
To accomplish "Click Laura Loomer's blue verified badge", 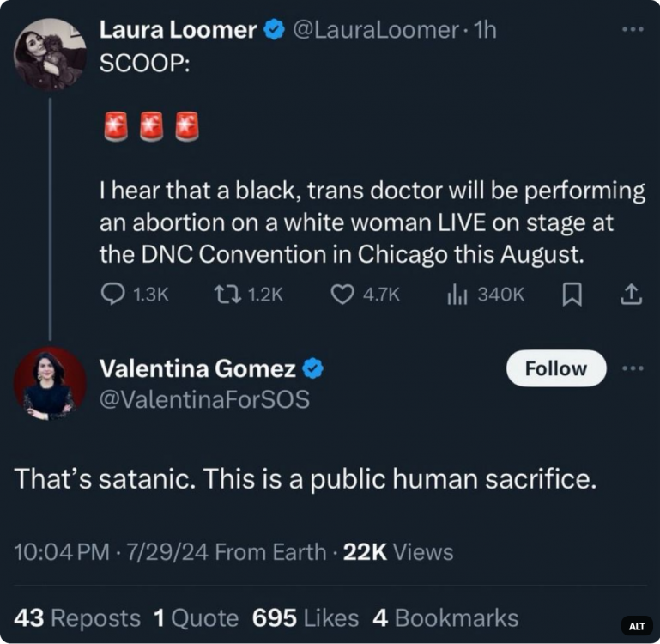I will tap(274, 30).
